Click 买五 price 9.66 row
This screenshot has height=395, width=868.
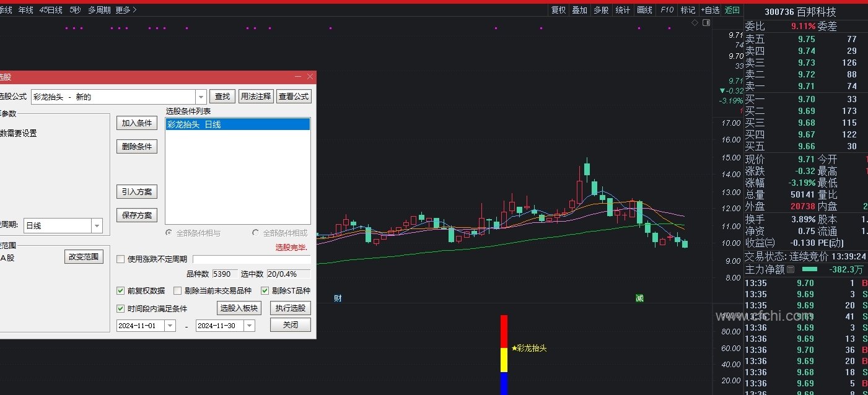[805, 146]
